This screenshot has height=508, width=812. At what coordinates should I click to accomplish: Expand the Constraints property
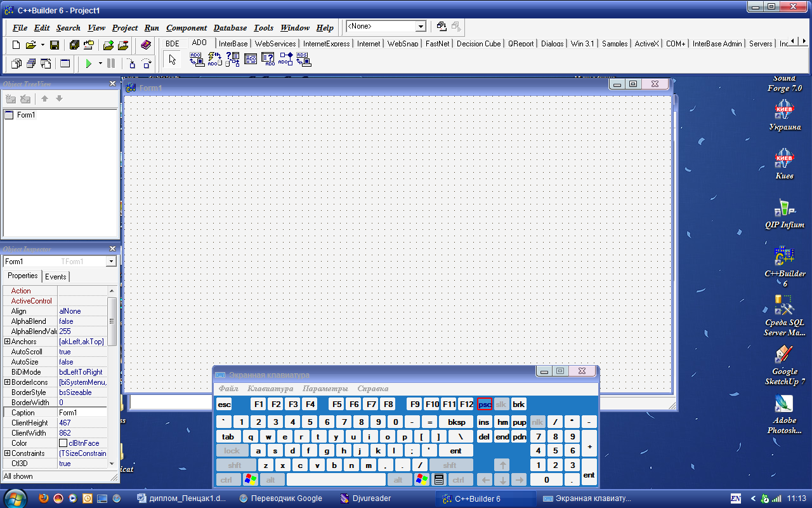click(x=7, y=453)
